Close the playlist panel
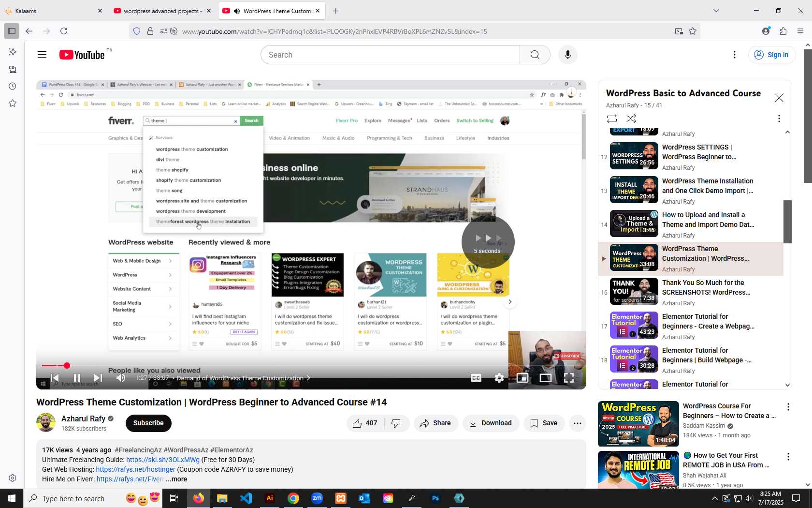This screenshot has height=508, width=812. pyautogui.click(x=779, y=98)
